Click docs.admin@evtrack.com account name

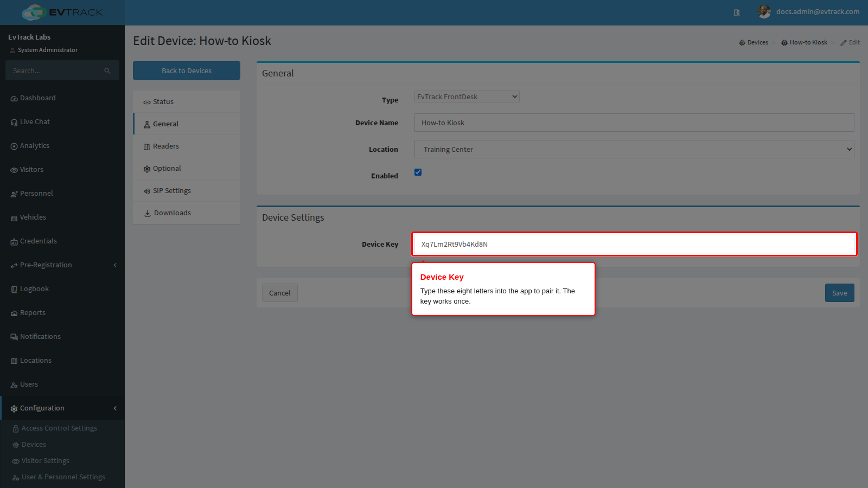pyautogui.click(x=818, y=11)
